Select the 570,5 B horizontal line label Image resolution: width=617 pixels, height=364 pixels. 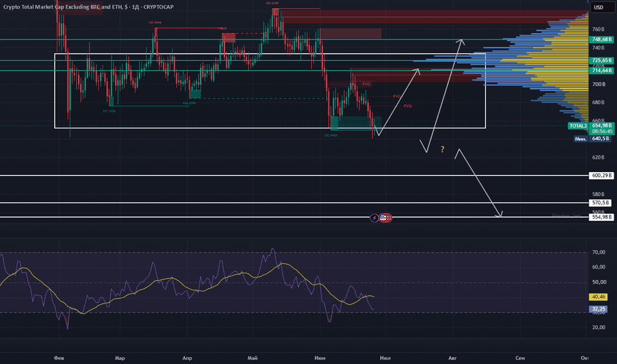pyautogui.click(x=600, y=203)
